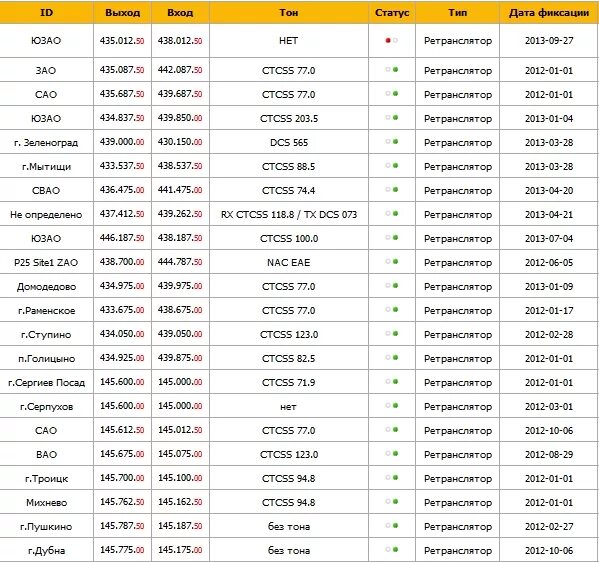This screenshot has width=599, height=562.
Task: Click the CTCSS 203.5 tone cell
Action: 289,118
